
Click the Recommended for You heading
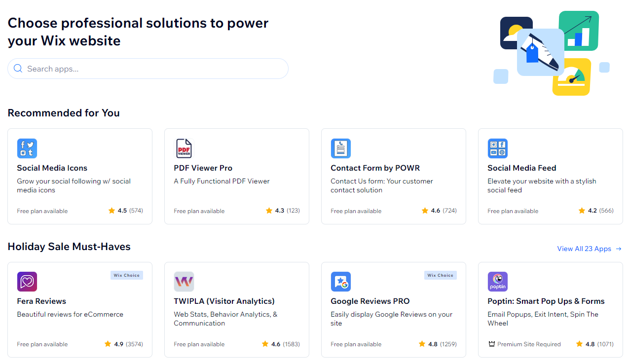point(63,113)
